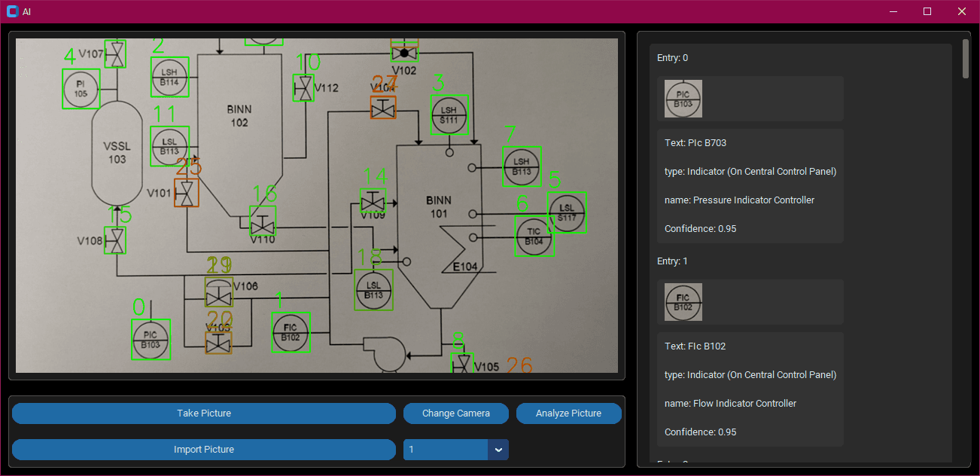Click the TIC B104 instrument symbol
This screenshot has width=980, height=476.
534,236
